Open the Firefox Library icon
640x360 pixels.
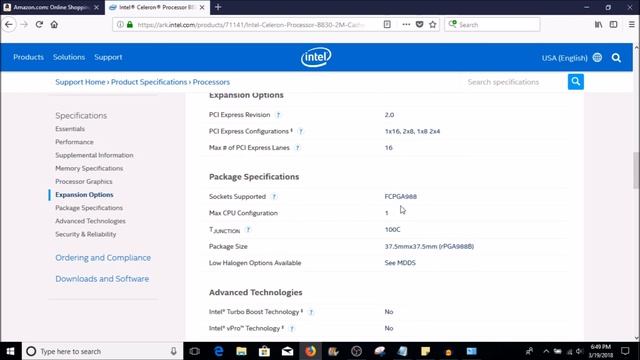click(598, 24)
